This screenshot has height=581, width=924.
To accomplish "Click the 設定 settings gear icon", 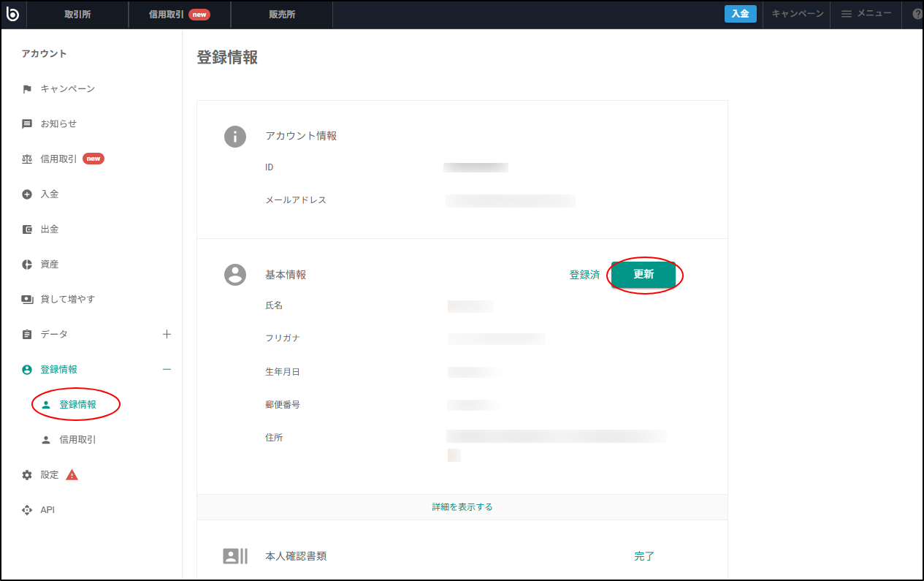I will [26, 474].
